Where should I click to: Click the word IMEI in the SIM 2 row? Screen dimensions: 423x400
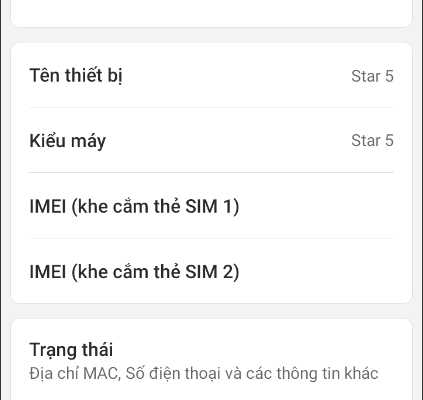pyautogui.click(x=48, y=271)
